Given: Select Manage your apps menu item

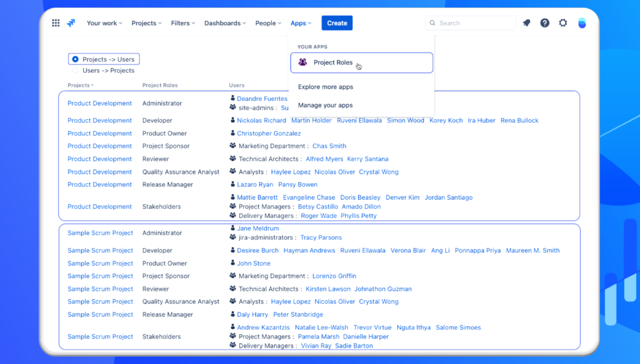Looking at the screenshot, I should coord(325,105).
